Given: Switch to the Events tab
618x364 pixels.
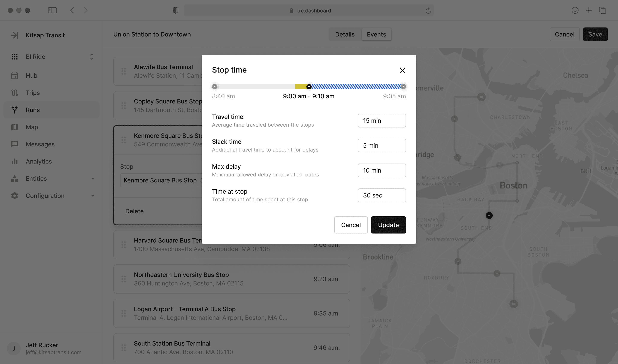Looking at the screenshot, I should click(x=376, y=34).
